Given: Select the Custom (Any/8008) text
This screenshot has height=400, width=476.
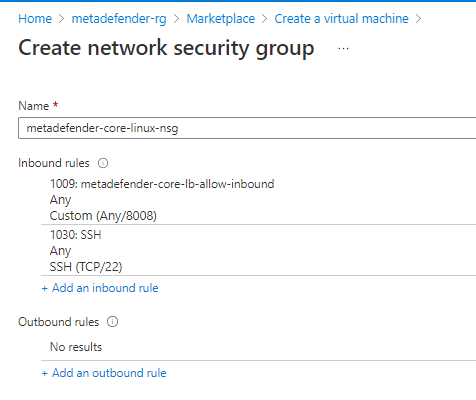Looking at the screenshot, I should coord(103,216).
